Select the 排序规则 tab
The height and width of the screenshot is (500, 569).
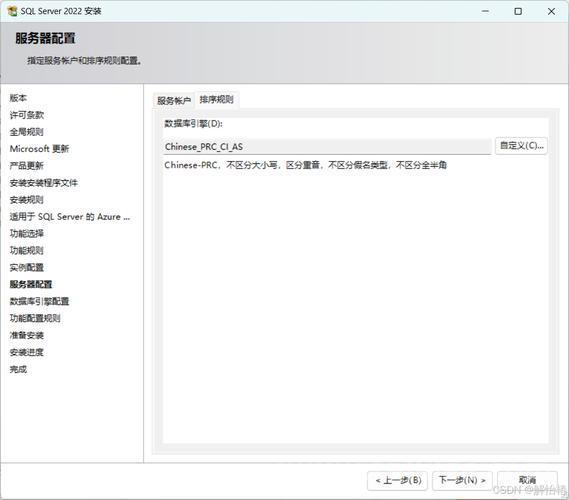pyautogui.click(x=217, y=99)
